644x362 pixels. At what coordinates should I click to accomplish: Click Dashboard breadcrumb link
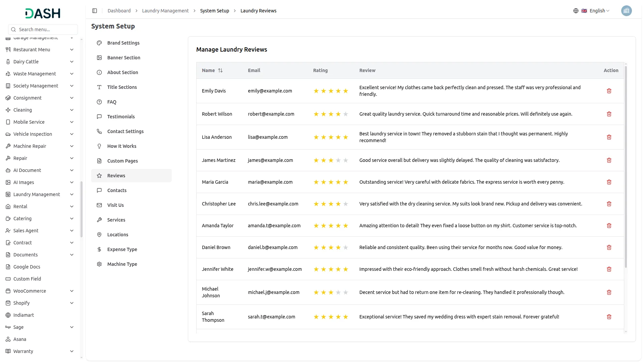[119, 11]
